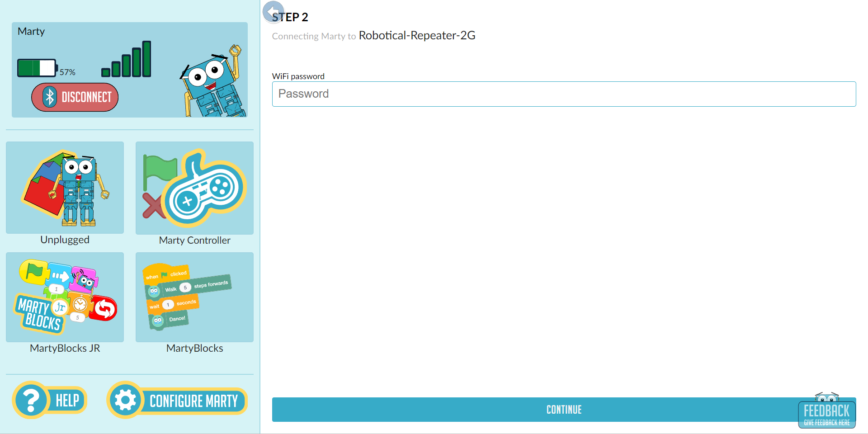The height and width of the screenshot is (434, 868).
Task: Click the Help question mark button
Action: coord(49,400)
